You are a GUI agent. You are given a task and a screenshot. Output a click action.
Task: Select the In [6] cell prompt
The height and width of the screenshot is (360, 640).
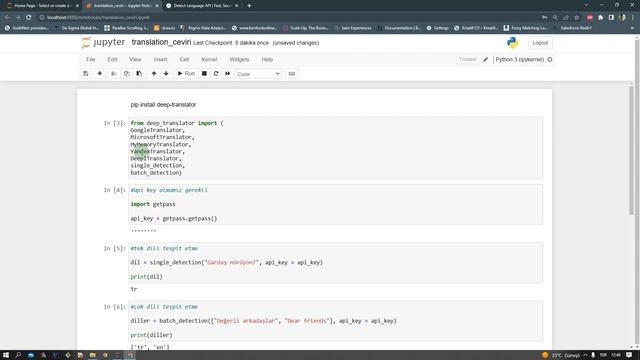pos(115,307)
